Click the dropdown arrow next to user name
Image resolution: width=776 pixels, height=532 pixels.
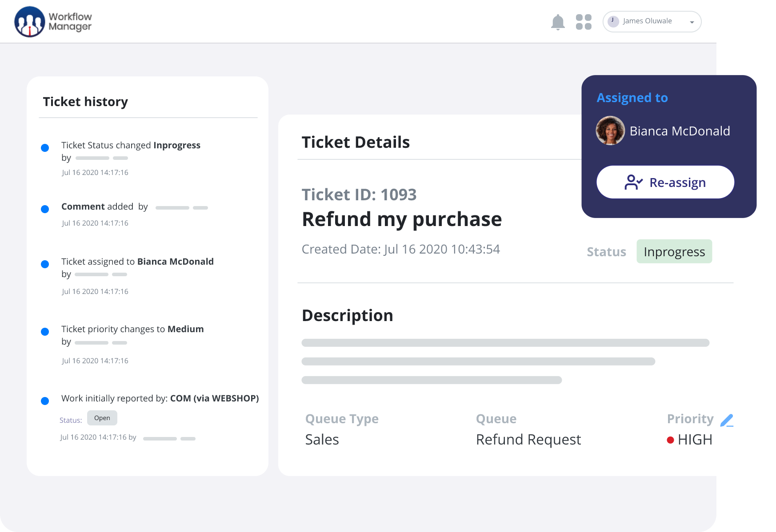coord(692,22)
